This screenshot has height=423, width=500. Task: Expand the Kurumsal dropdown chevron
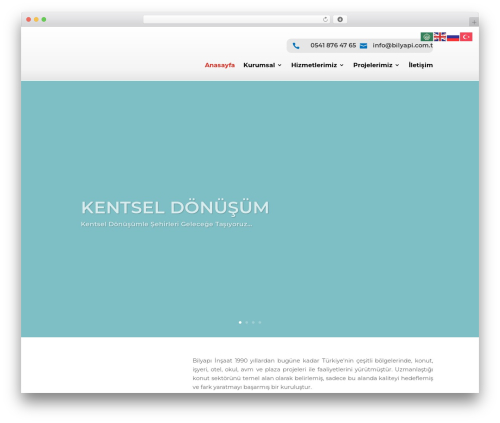[x=280, y=65]
